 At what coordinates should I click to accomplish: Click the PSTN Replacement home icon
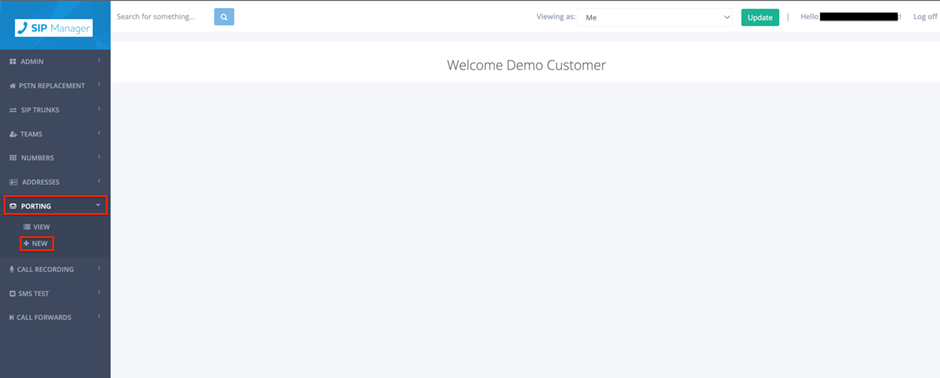tap(13, 86)
